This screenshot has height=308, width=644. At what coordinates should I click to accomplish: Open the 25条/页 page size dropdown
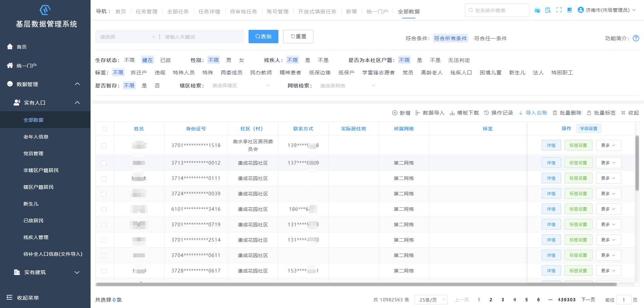coord(431,300)
